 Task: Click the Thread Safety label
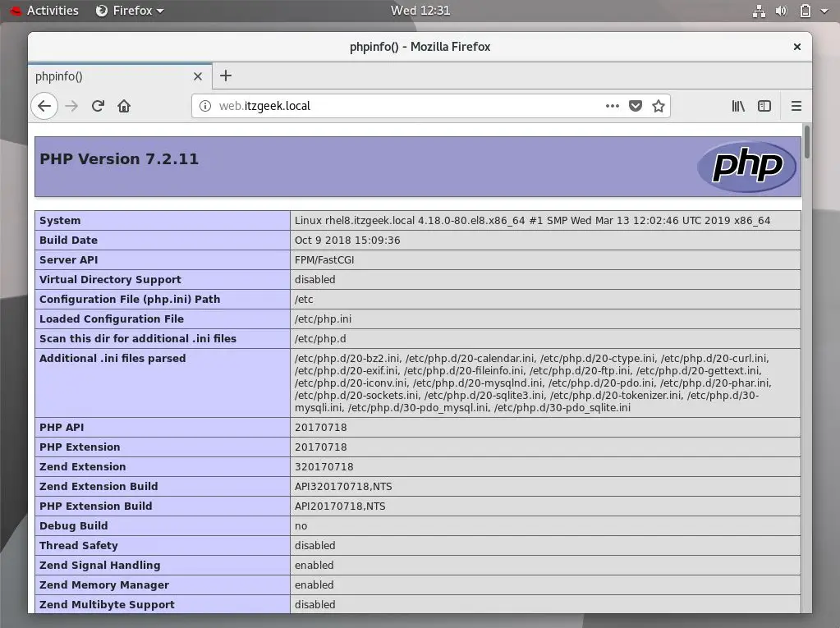(x=78, y=546)
